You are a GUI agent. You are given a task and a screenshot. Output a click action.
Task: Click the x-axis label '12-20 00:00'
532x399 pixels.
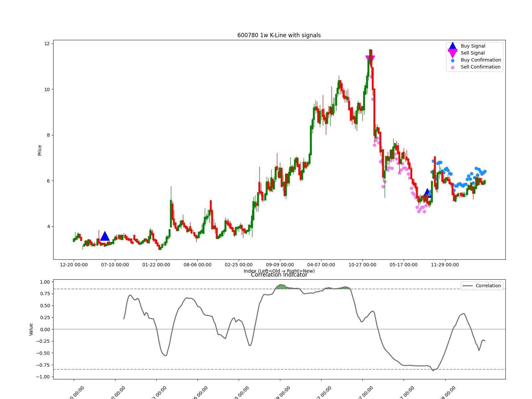pyautogui.click(x=74, y=265)
